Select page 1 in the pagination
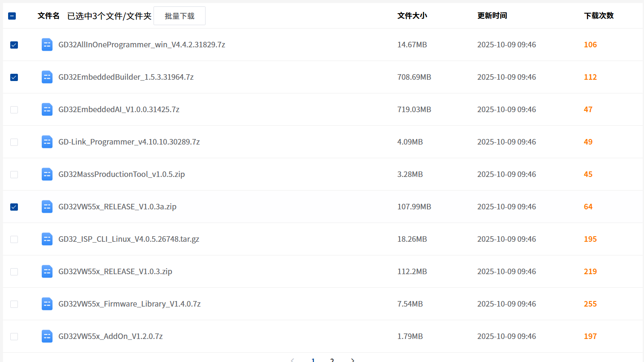 coord(313,360)
